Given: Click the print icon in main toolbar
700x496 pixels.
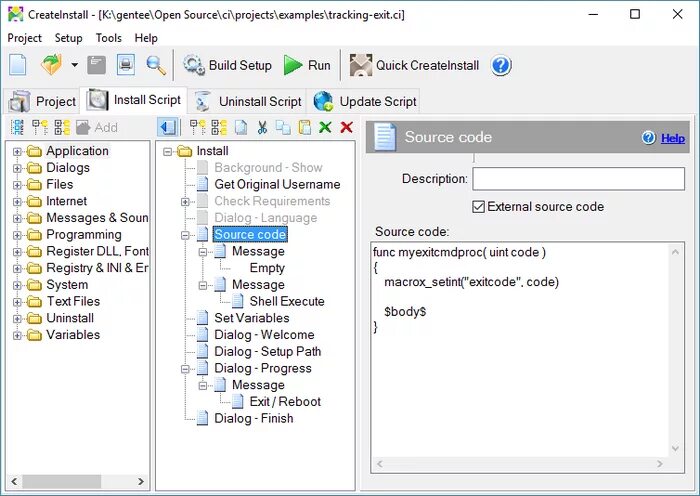Looking at the screenshot, I should click(x=126, y=65).
